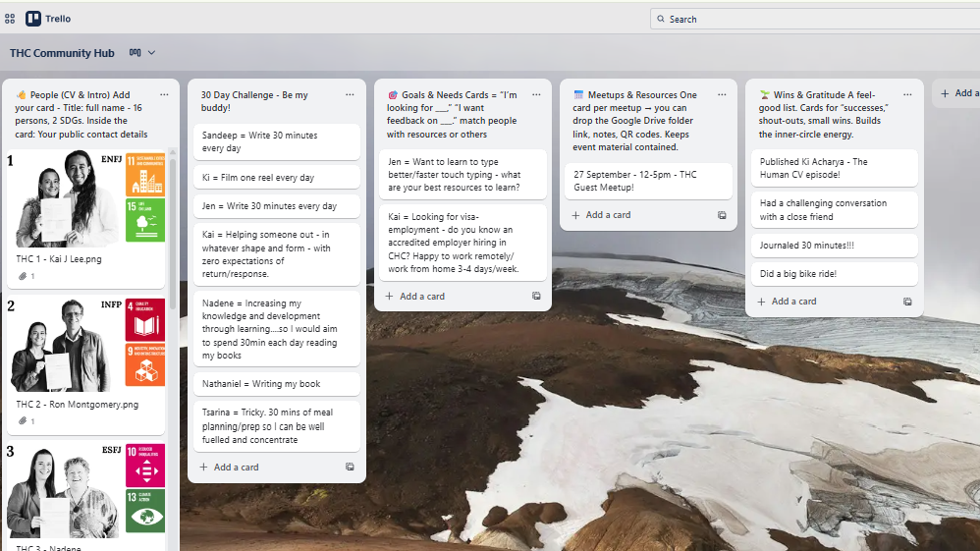The height and width of the screenshot is (551, 980).
Task: Open challenging conversation with close friend card
Action: (x=835, y=210)
